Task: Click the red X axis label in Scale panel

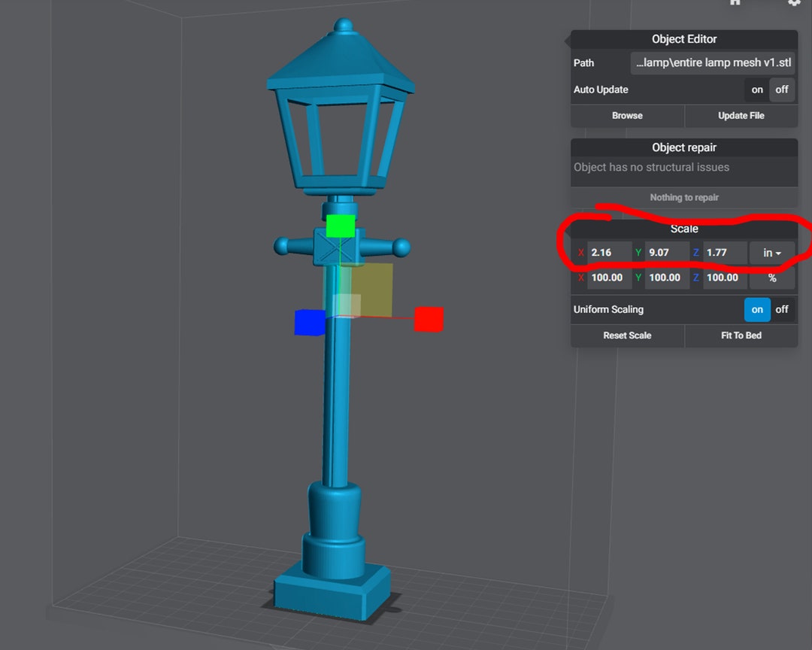Action: 580,253
